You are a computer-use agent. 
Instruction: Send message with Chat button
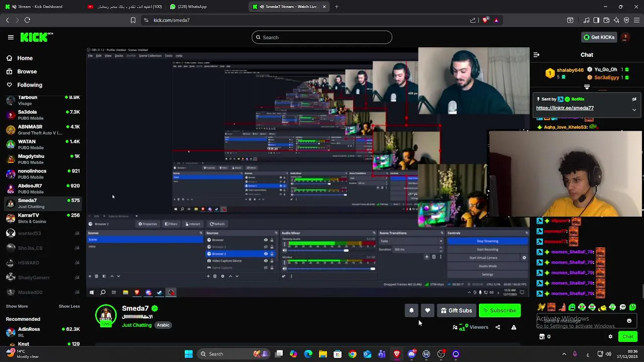click(x=628, y=337)
